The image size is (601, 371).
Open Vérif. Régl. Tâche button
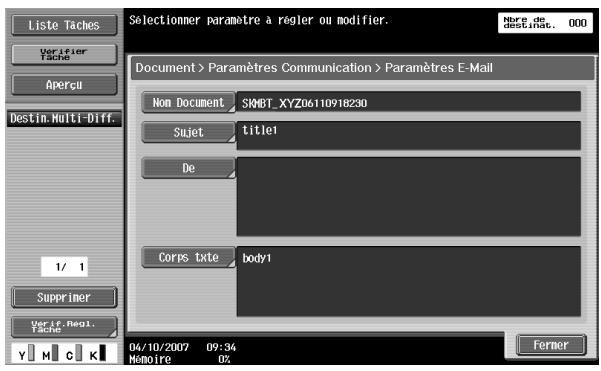[64, 327]
